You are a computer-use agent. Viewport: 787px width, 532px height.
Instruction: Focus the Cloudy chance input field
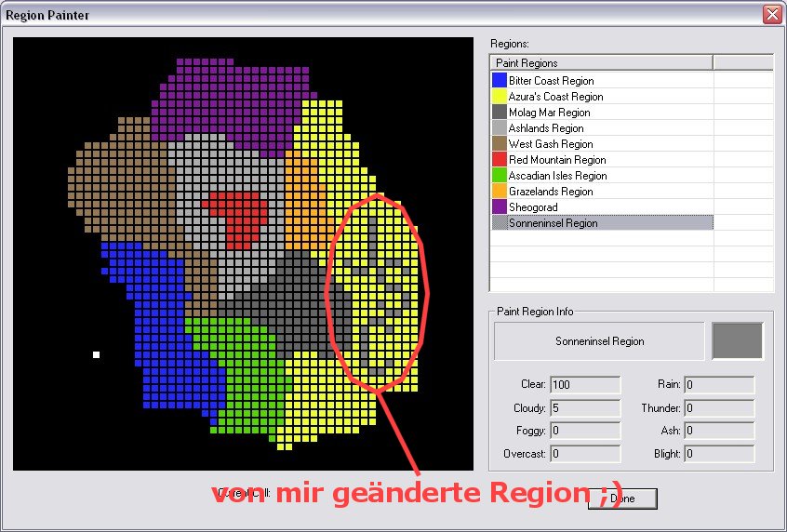[x=585, y=407]
